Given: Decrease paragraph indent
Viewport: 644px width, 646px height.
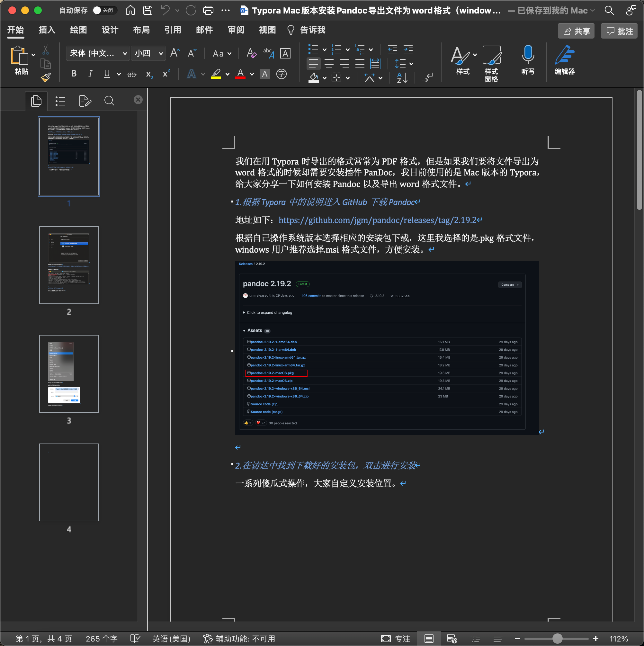Looking at the screenshot, I should [x=393, y=49].
